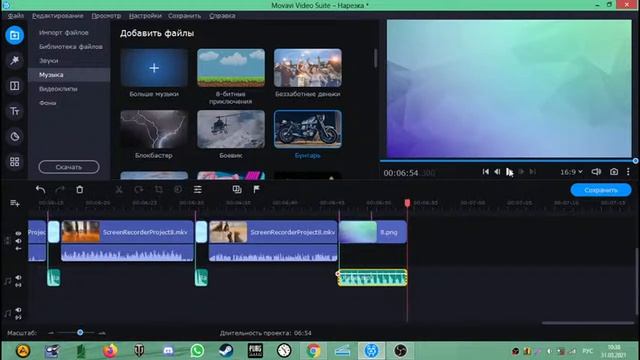Screen dimensions: 640x360
Task: Open Color adjustments icon
Action: 178,189
